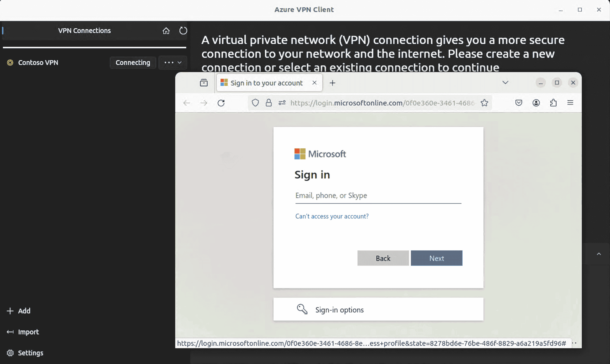Open Sign-in options
Image resolution: width=610 pixels, height=364 pixels.
(x=378, y=309)
